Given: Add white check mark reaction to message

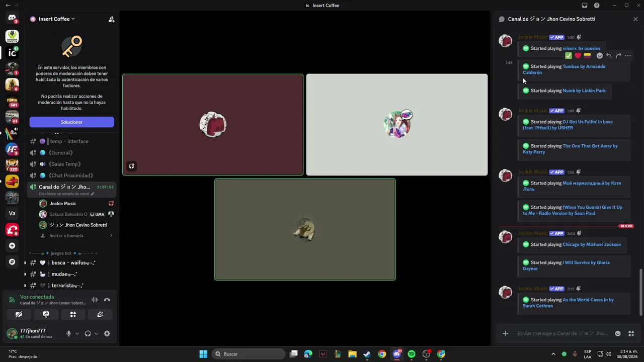Looking at the screenshot, I should (569, 56).
